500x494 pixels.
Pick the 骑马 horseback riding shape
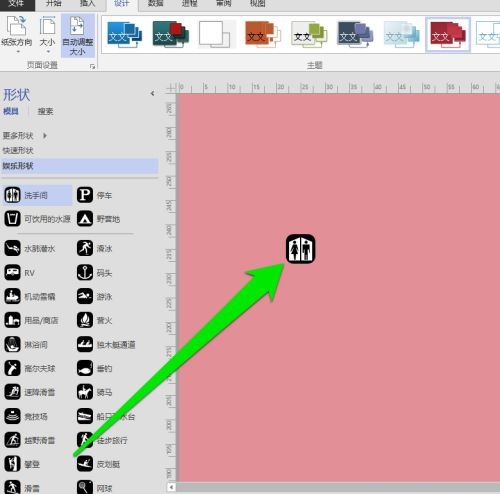pyautogui.click(x=94, y=392)
